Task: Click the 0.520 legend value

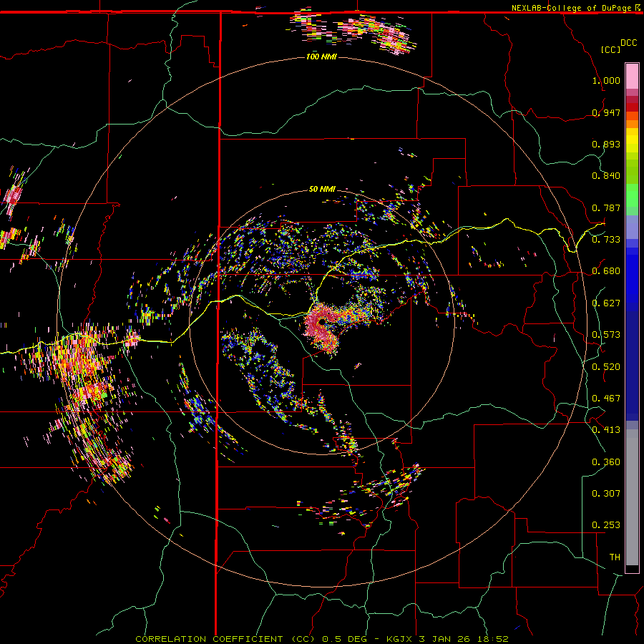Action: pyautogui.click(x=606, y=367)
